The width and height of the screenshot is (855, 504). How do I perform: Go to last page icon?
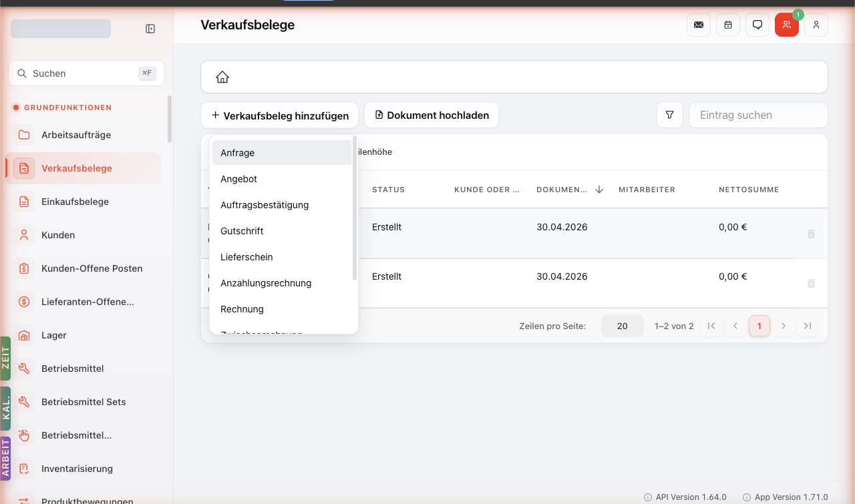(x=808, y=326)
